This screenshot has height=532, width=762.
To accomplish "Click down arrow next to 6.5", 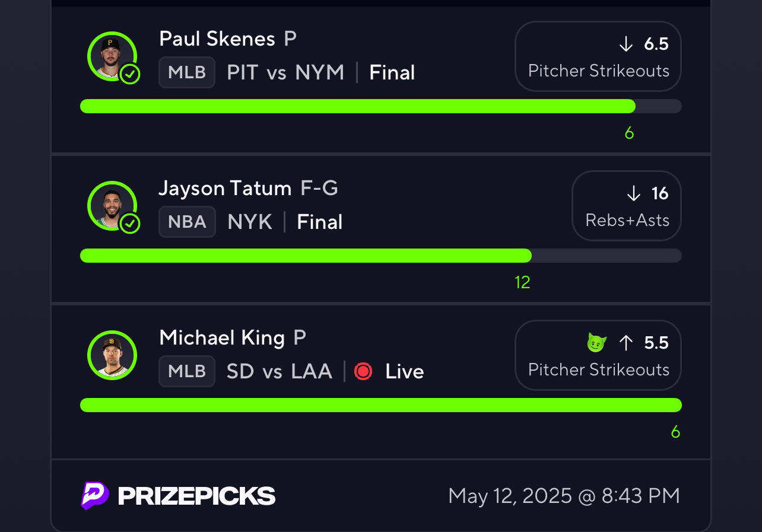I will (x=626, y=44).
